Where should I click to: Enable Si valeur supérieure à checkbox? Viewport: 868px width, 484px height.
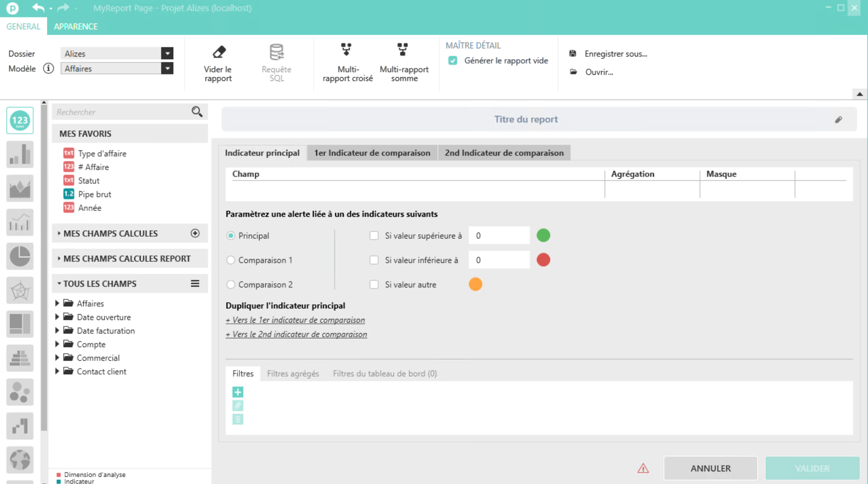coord(374,236)
